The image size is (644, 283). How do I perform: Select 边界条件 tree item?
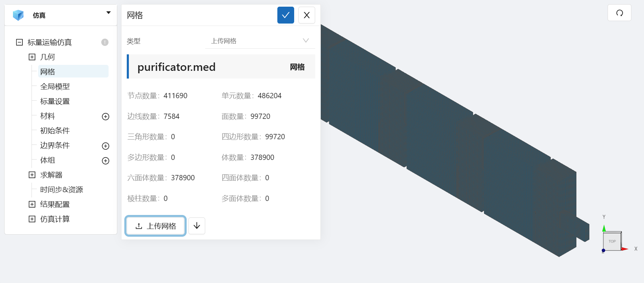(x=55, y=146)
